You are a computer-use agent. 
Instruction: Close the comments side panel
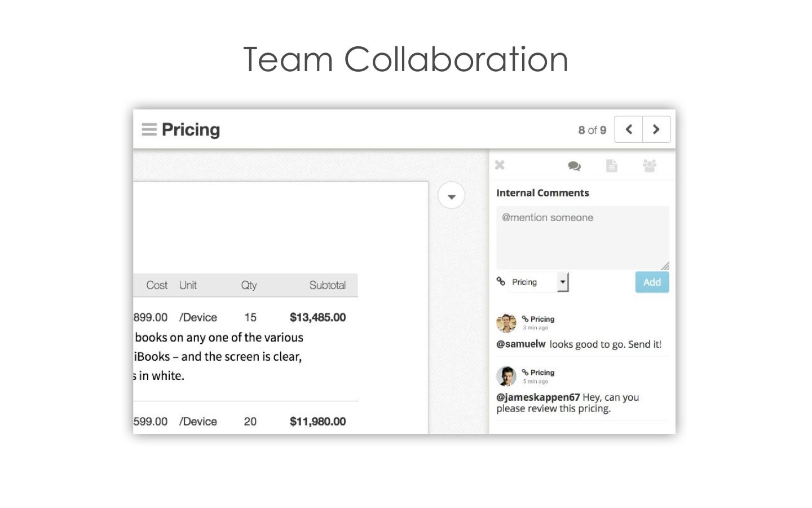pyautogui.click(x=500, y=165)
